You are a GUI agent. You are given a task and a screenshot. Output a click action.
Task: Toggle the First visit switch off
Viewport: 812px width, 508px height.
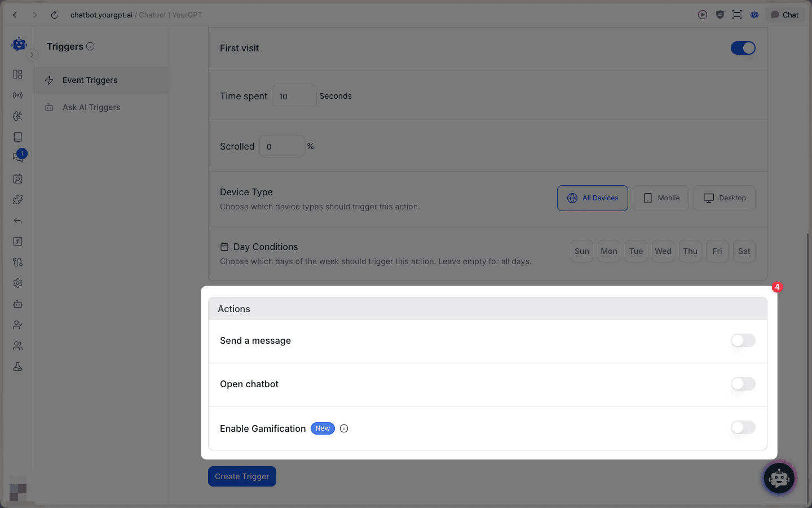(x=743, y=49)
